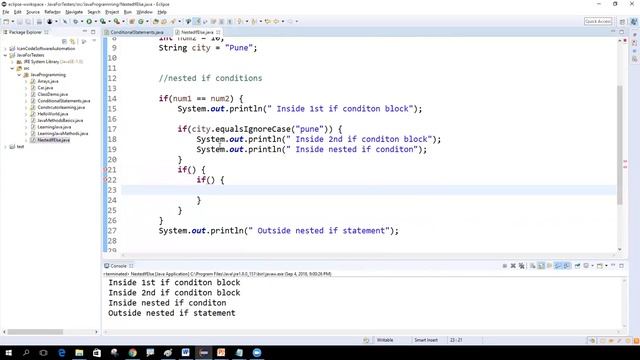Open Google Chrome from the taskbar
This screenshot has width=640, height=360.
(132, 353)
